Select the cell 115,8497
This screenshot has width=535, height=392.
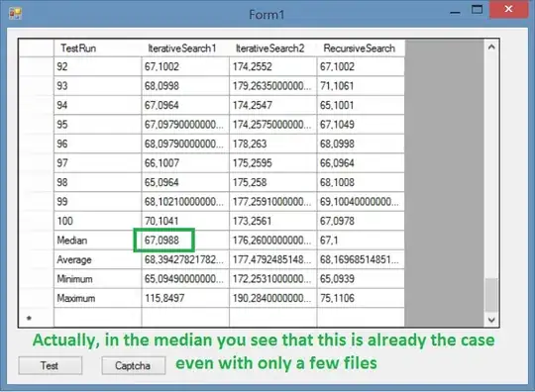point(185,298)
